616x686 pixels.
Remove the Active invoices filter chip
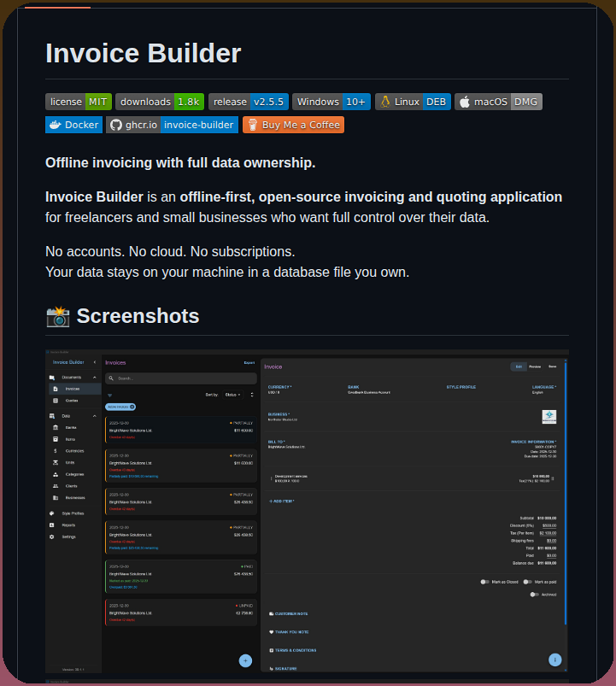pyautogui.click(x=132, y=407)
